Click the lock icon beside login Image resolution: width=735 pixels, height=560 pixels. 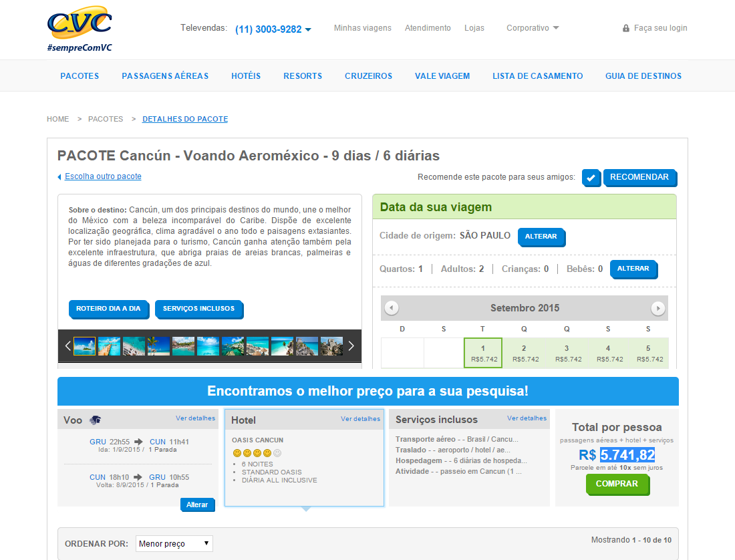(x=626, y=28)
